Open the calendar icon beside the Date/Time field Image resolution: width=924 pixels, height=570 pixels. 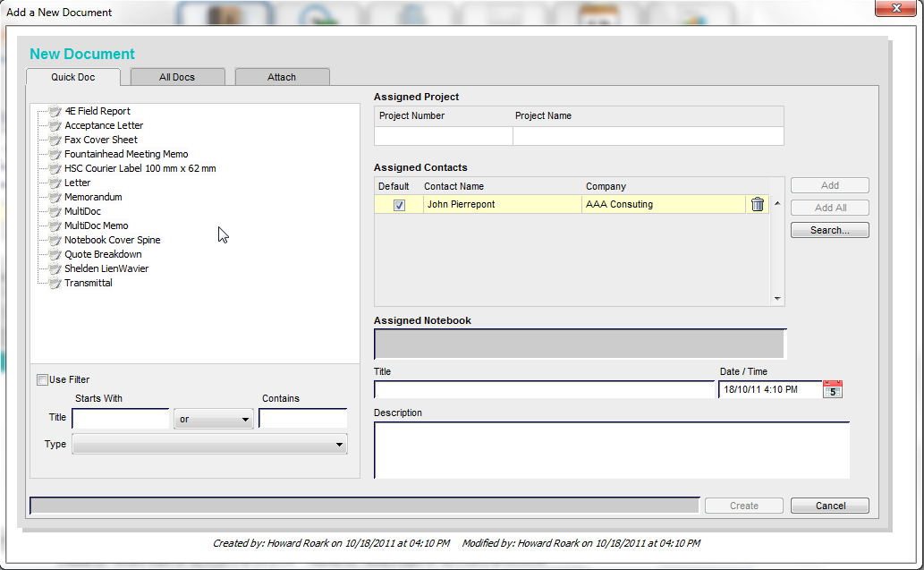pos(832,388)
